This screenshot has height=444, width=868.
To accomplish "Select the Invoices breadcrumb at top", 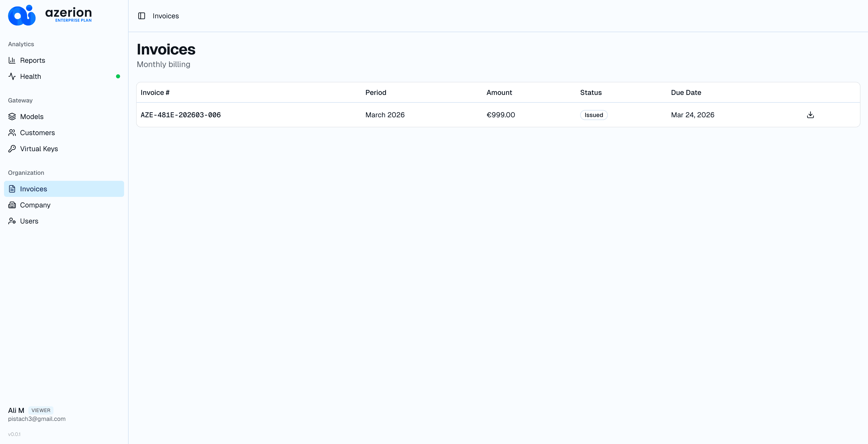I will (166, 16).
